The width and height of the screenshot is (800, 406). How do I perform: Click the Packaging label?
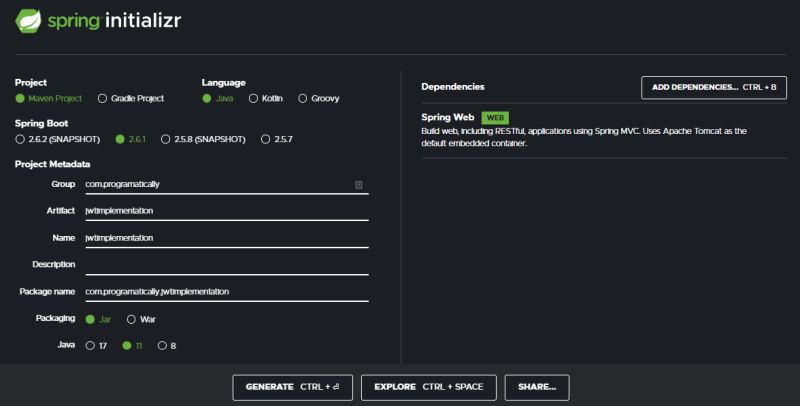[x=55, y=318]
